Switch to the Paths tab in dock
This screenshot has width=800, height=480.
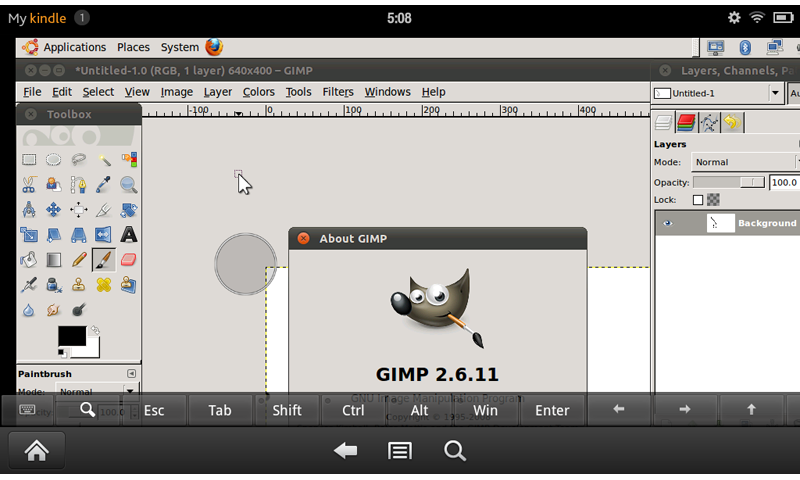(709, 122)
